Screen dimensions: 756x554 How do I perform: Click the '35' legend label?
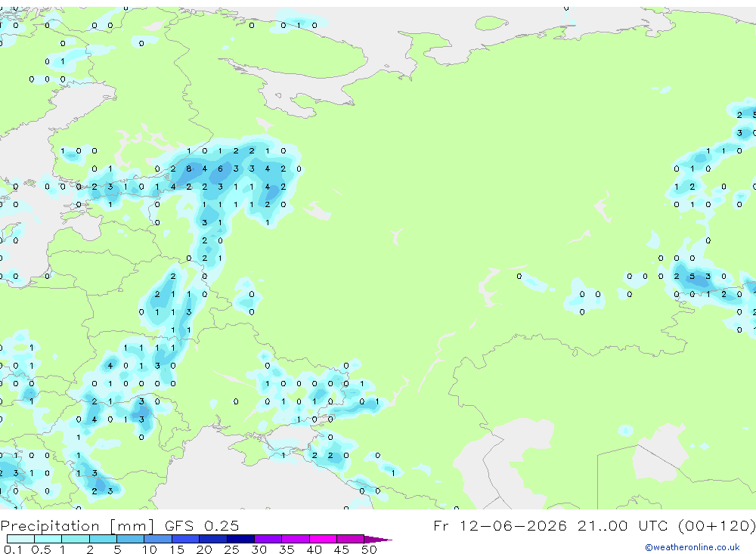pyautogui.click(x=287, y=549)
